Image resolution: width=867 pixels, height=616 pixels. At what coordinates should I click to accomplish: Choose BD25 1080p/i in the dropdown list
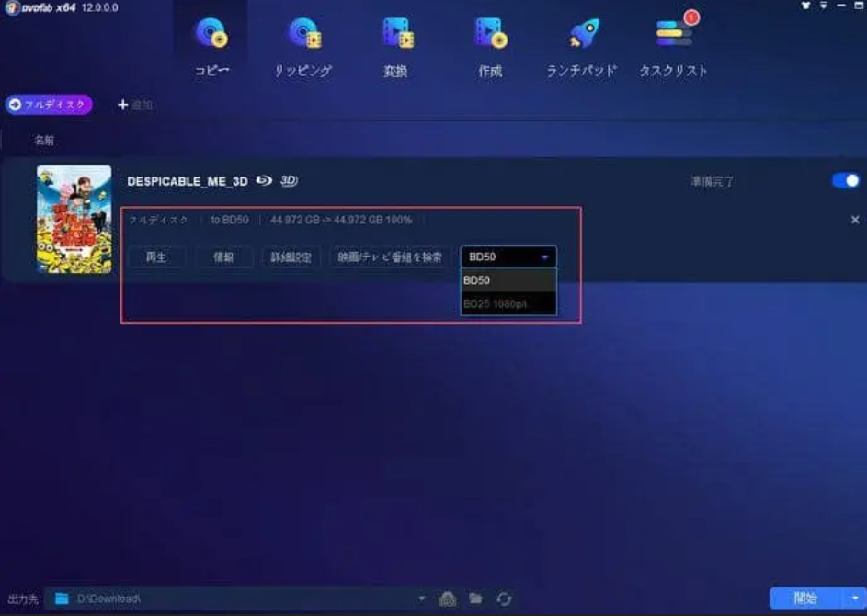(x=508, y=303)
